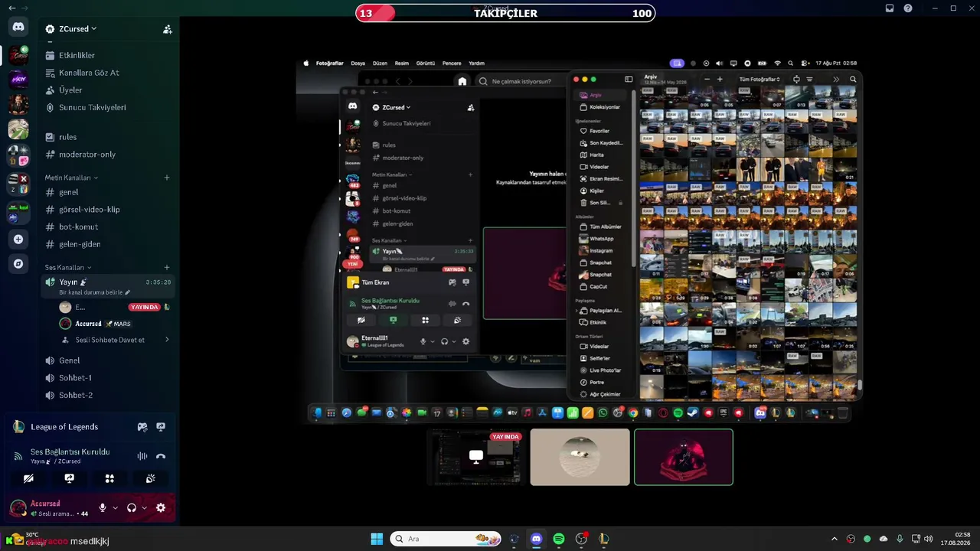Mute the microphone for Accursed
The height and width of the screenshot is (551, 980).
tap(103, 507)
